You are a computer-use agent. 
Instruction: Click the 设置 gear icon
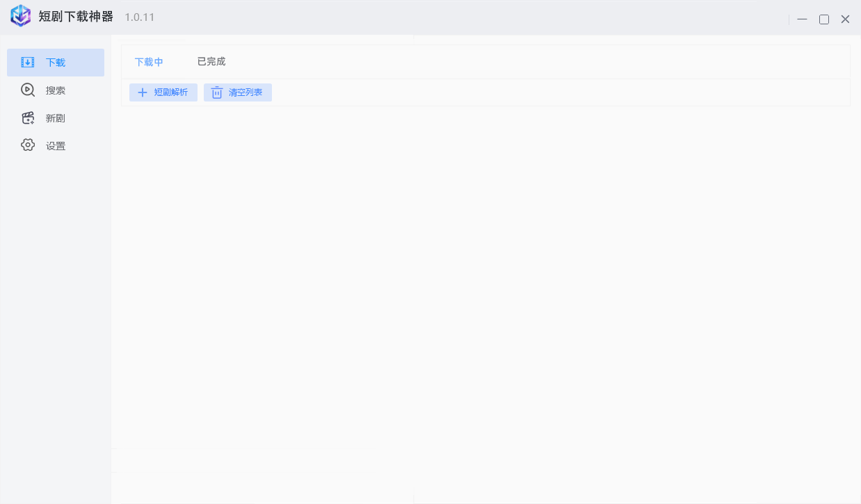(x=28, y=145)
